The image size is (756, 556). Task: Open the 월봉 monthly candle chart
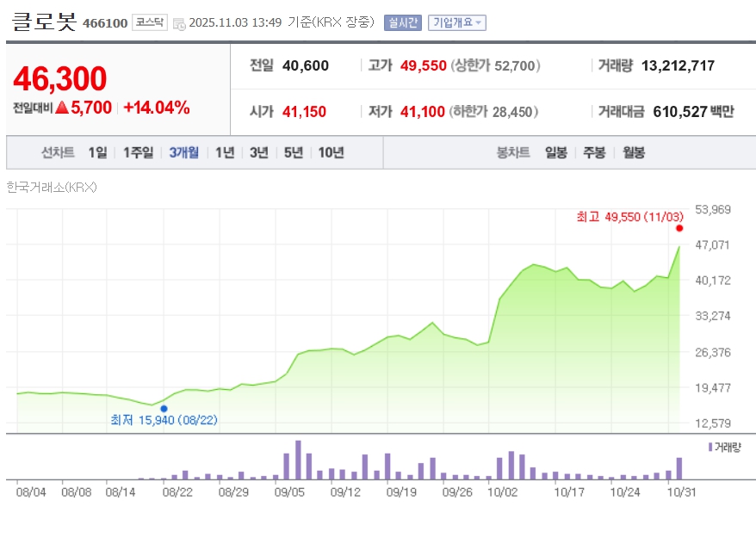[x=633, y=152]
